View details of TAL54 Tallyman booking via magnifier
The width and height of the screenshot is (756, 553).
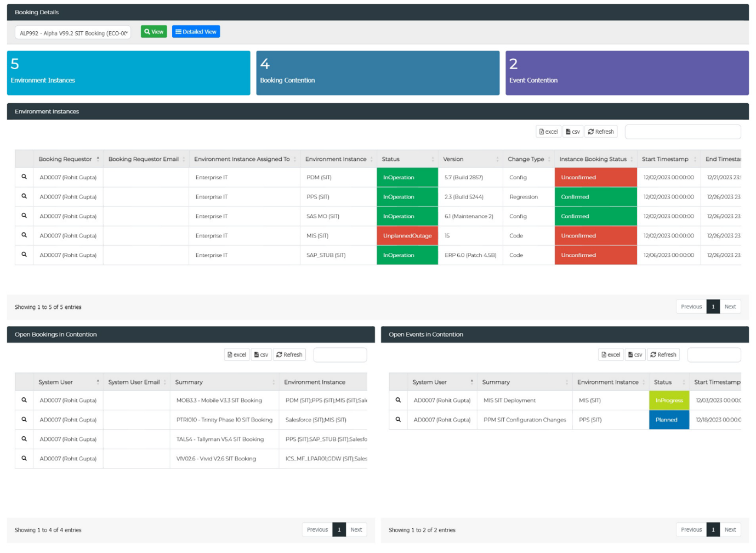tap(24, 439)
